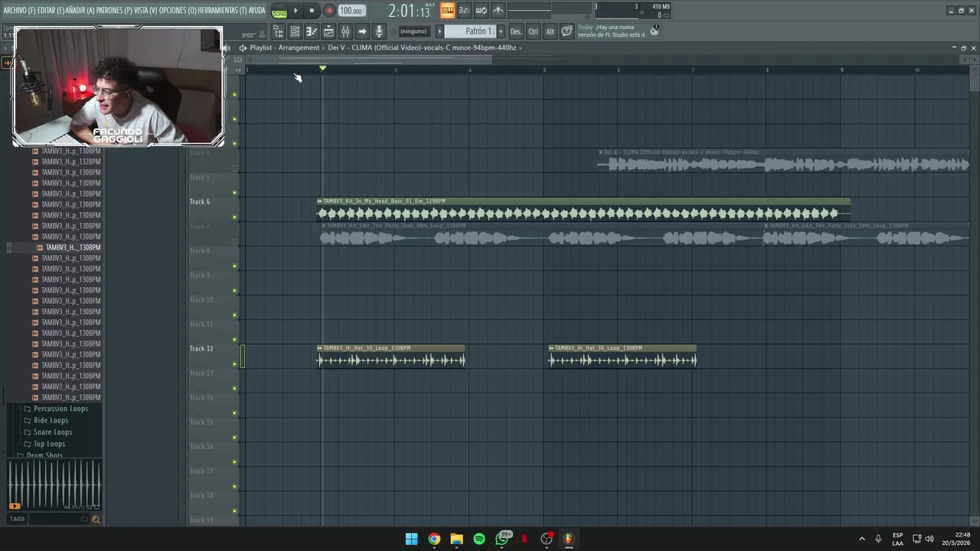This screenshot has height=551, width=980.
Task: Toggle mute LED on Track 16
Action: pyautogui.click(x=235, y=462)
